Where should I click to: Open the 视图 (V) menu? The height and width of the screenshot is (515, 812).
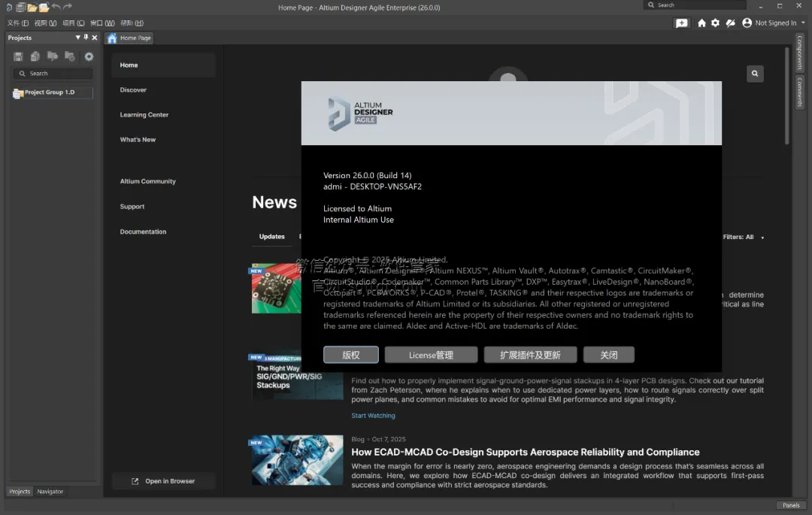[x=46, y=23]
